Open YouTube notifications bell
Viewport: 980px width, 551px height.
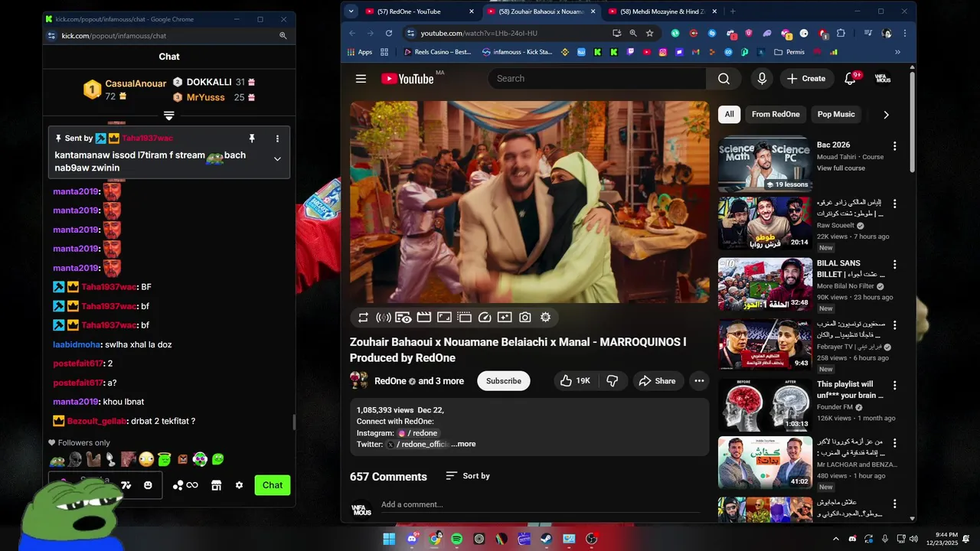coord(850,79)
